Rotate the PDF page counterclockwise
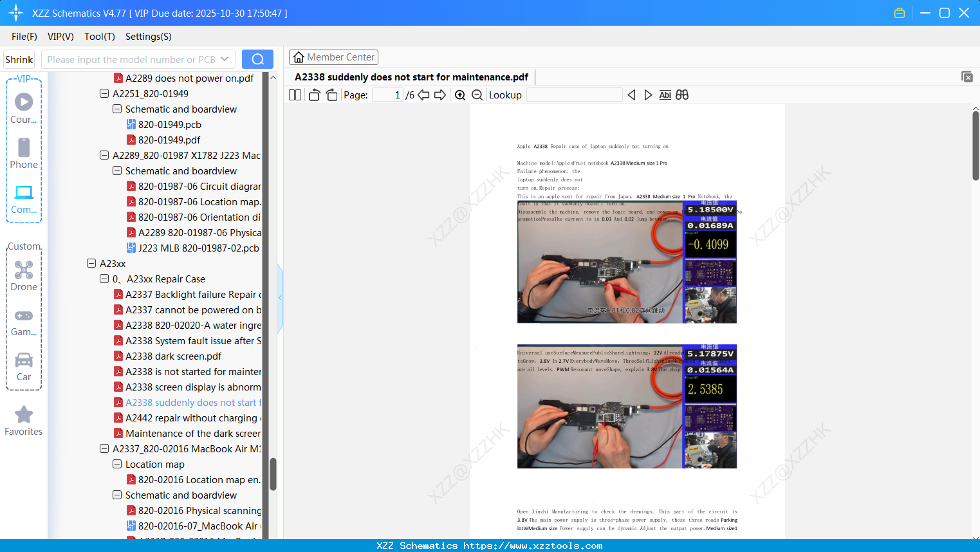980x552 pixels. 314,95
